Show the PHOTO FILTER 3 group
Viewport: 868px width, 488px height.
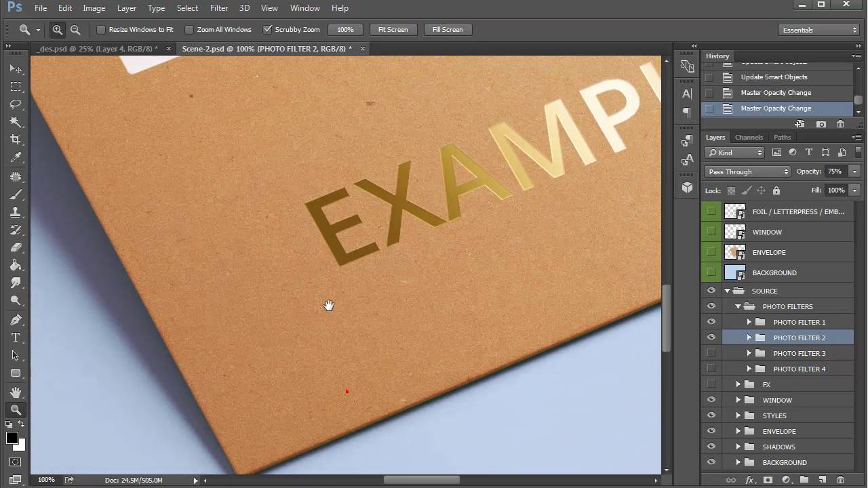pos(711,353)
